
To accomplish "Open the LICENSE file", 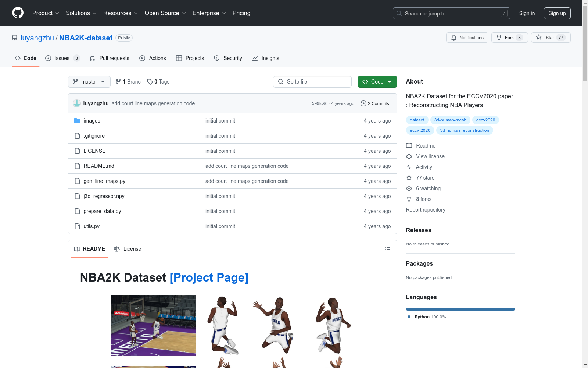I will [x=94, y=151].
